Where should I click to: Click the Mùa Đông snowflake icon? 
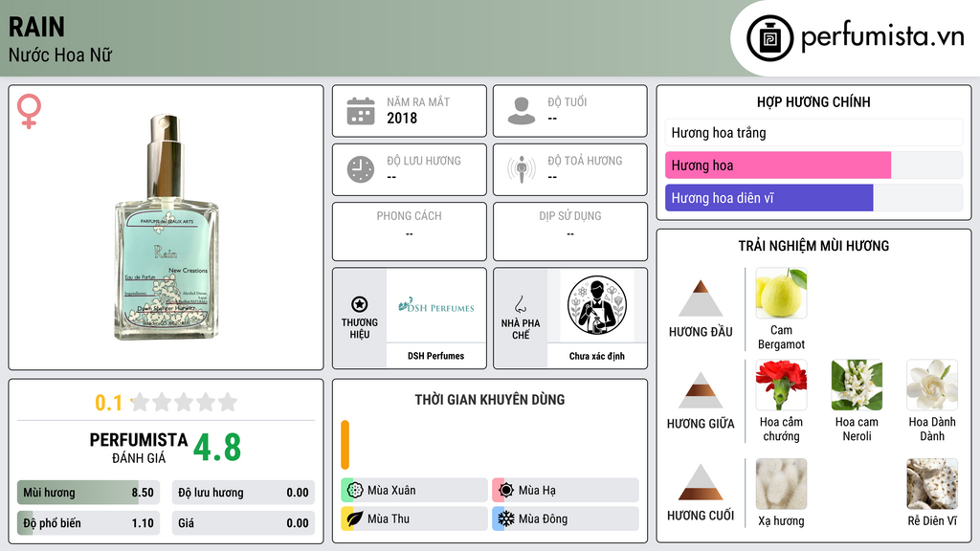coord(505,518)
